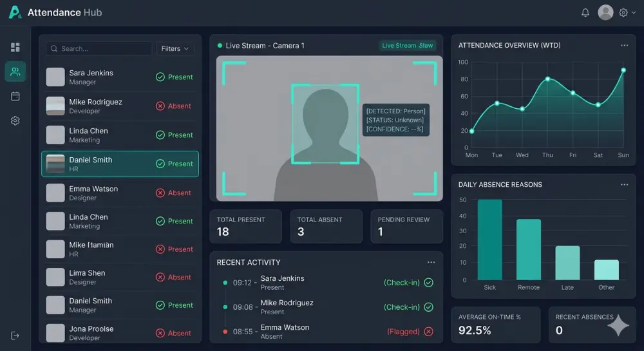Select the people/employees sidebar icon
The image size is (644, 351).
click(x=15, y=71)
